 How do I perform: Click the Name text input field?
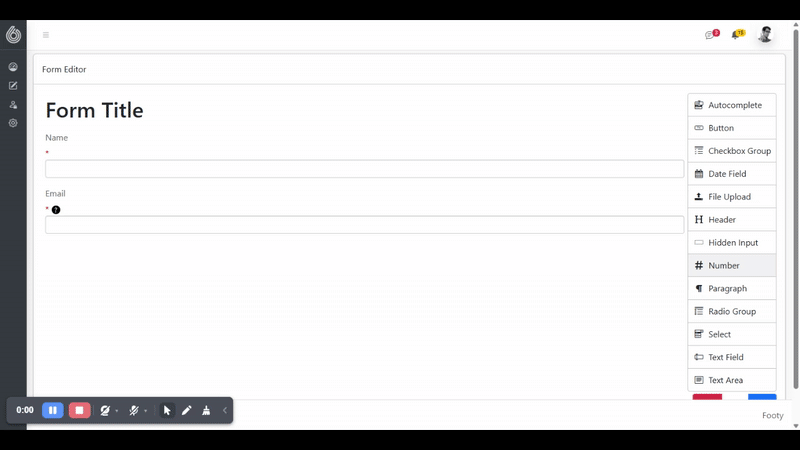(x=364, y=169)
